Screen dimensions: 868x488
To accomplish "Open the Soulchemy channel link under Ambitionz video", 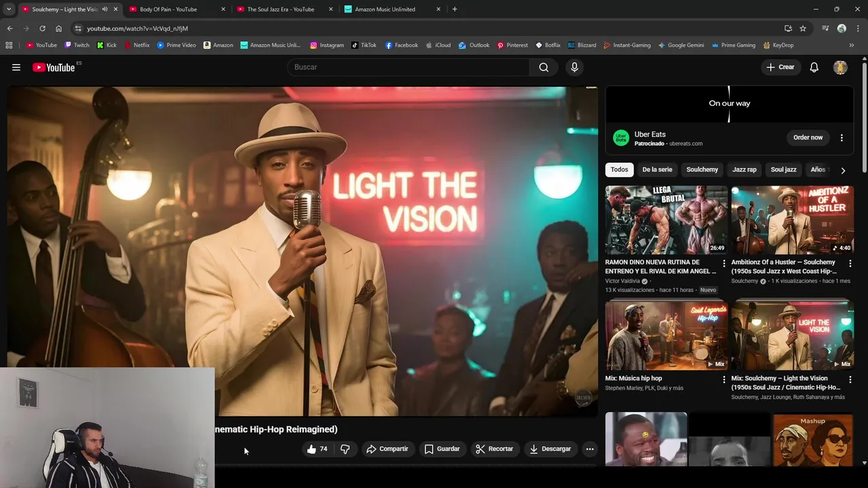I will coord(745,281).
